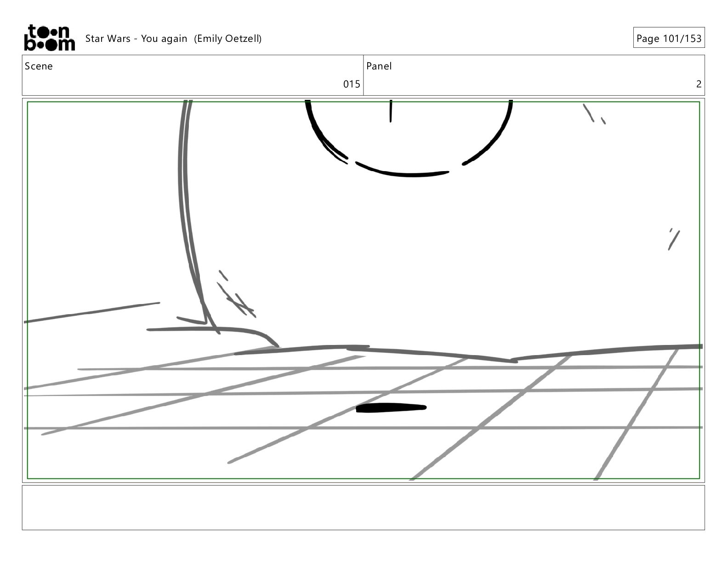Click the Toon Boom logo

[x=49, y=38]
